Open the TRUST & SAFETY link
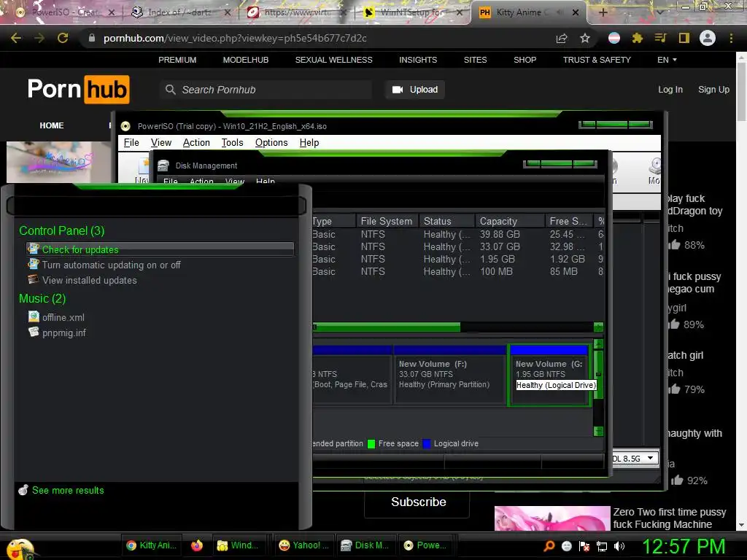Screen dimensions: 747x560 [597, 60]
